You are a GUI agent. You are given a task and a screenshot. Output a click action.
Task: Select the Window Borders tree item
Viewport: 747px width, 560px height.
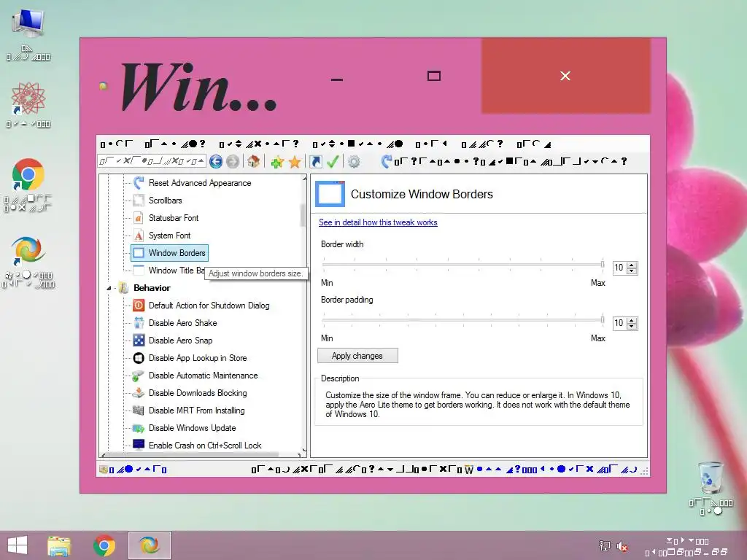pyautogui.click(x=169, y=253)
